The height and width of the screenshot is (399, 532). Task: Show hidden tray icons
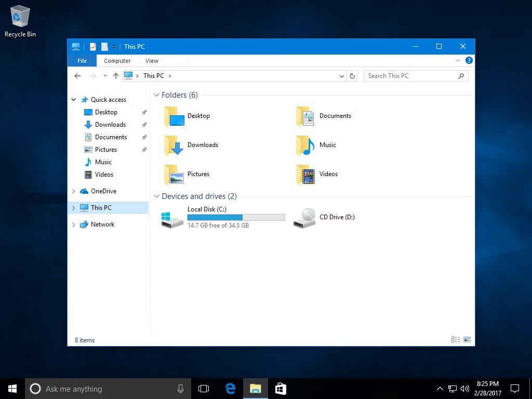point(440,389)
